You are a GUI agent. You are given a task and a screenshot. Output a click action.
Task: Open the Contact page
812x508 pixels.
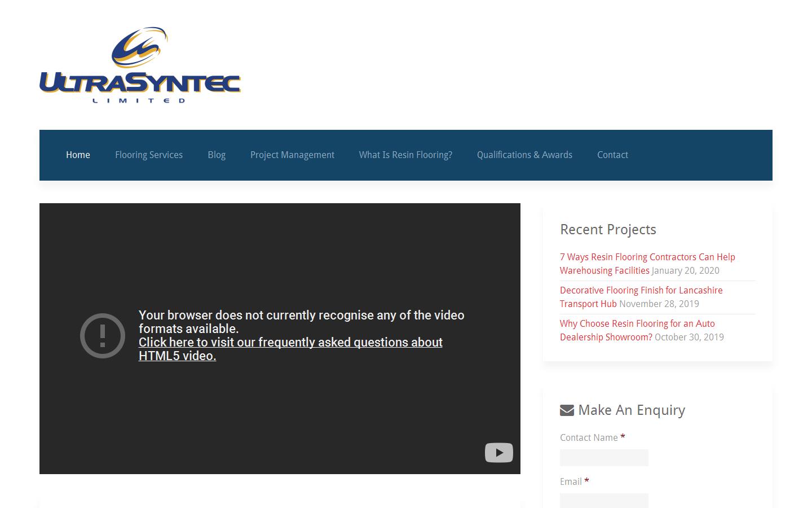pyautogui.click(x=612, y=155)
